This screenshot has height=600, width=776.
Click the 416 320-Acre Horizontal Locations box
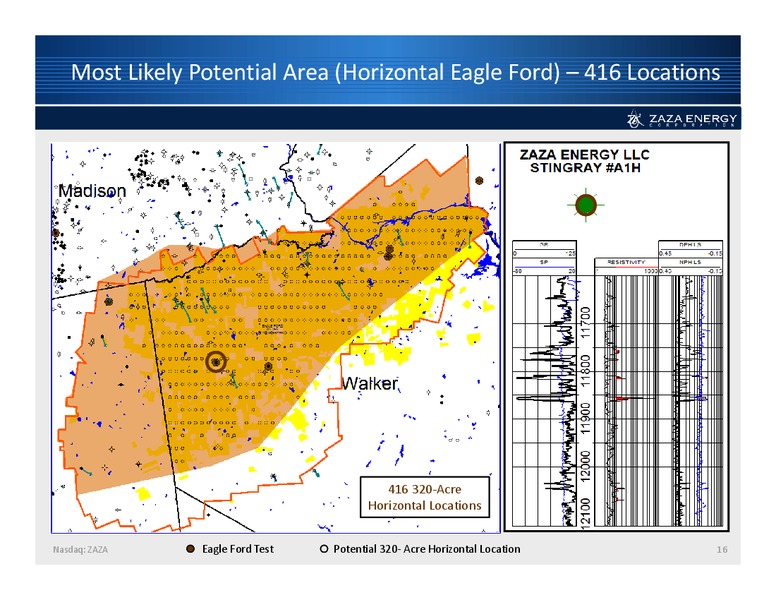425,497
